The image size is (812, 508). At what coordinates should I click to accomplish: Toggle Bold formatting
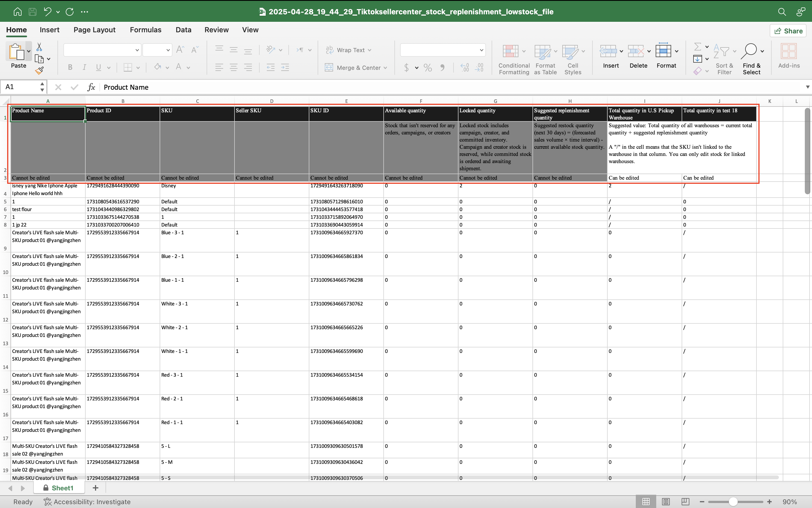(70, 68)
